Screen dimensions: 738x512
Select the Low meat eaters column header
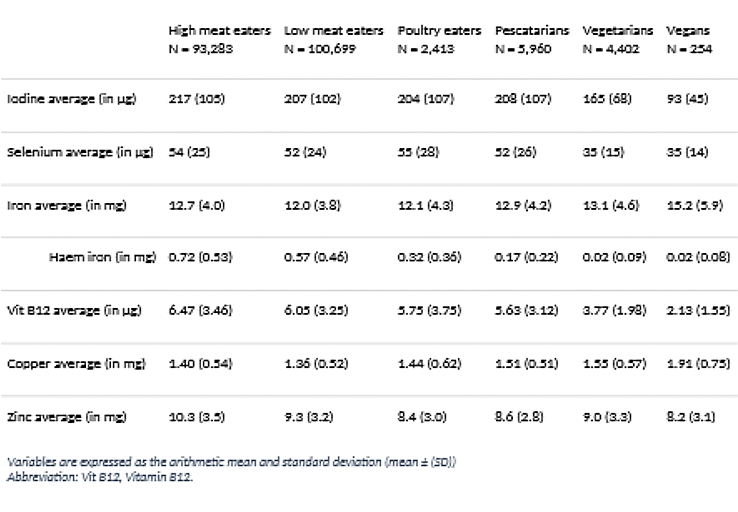(x=333, y=31)
